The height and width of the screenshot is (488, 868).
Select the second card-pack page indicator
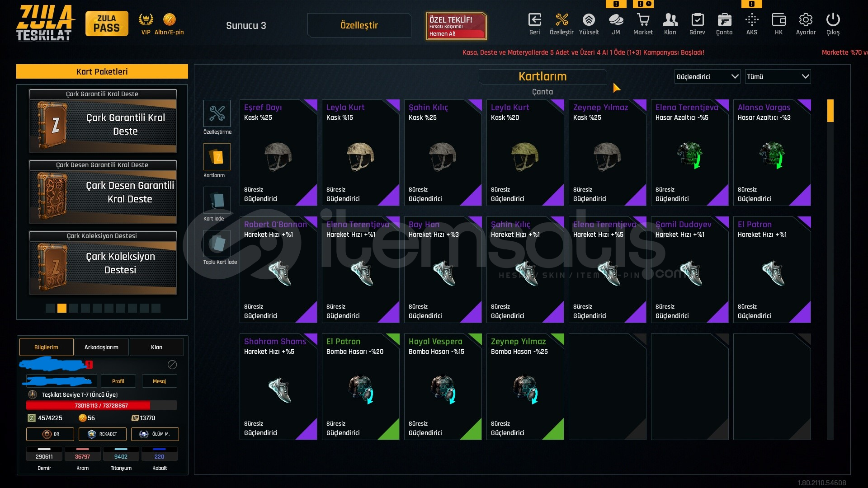[62, 308]
